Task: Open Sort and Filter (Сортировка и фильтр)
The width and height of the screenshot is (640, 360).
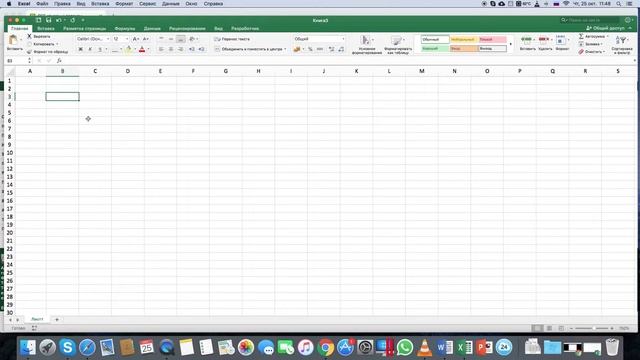Action: [x=622, y=44]
